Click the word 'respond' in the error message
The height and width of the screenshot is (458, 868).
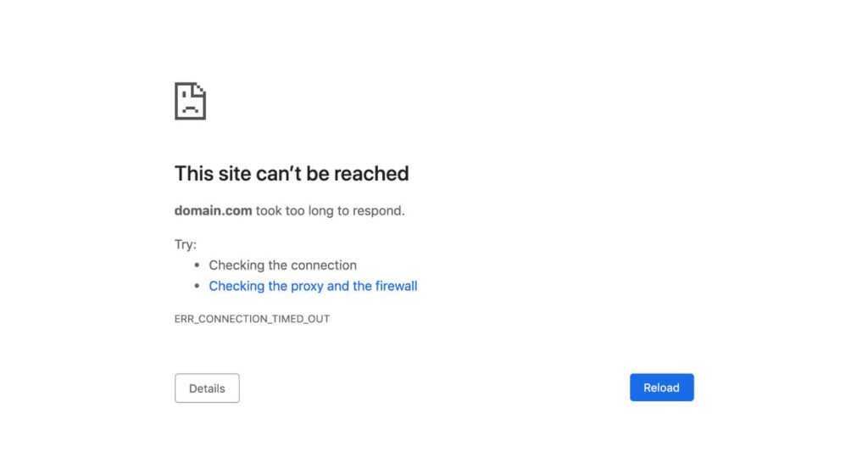(377, 210)
